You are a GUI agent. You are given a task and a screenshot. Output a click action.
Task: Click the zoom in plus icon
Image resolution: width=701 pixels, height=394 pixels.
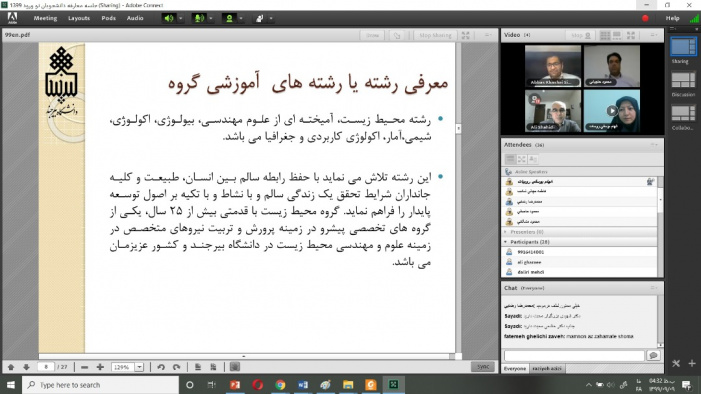pos(100,367)
